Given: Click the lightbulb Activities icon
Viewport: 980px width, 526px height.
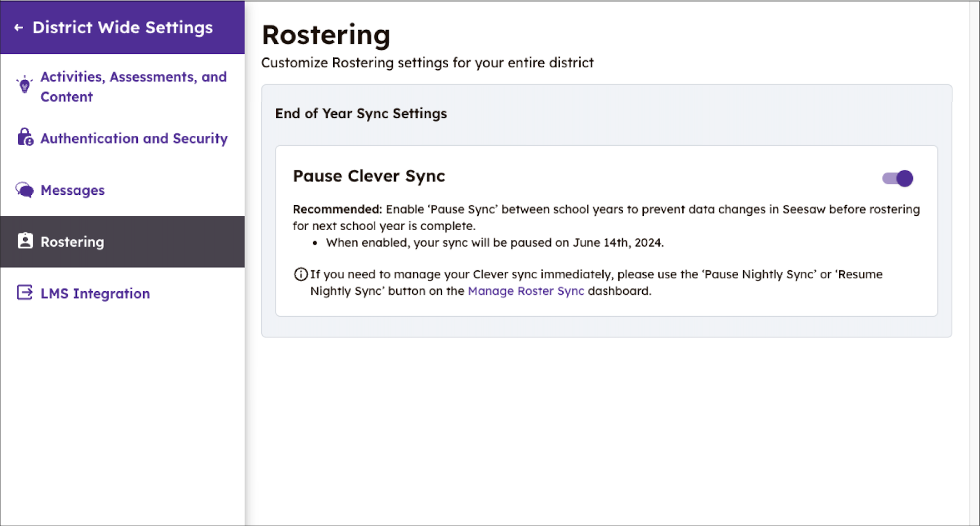Looking at the screenshot, I should coord(24,85).
